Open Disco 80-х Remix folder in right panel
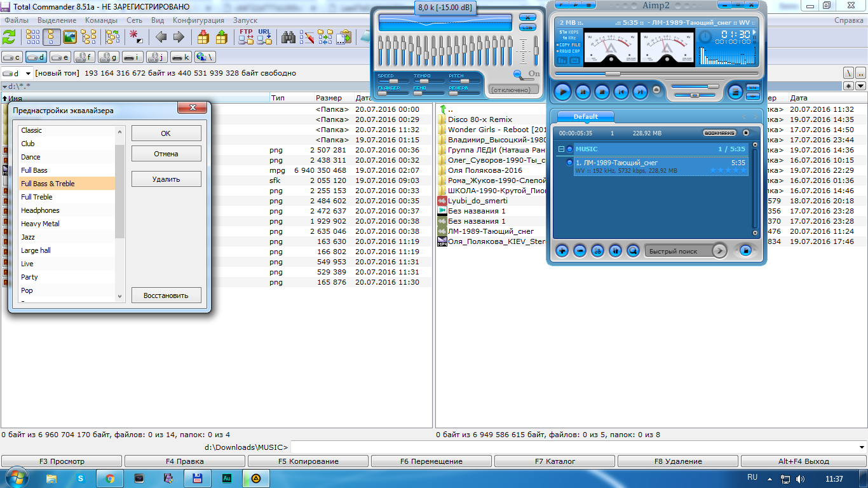868x488 pixels. 480,119
